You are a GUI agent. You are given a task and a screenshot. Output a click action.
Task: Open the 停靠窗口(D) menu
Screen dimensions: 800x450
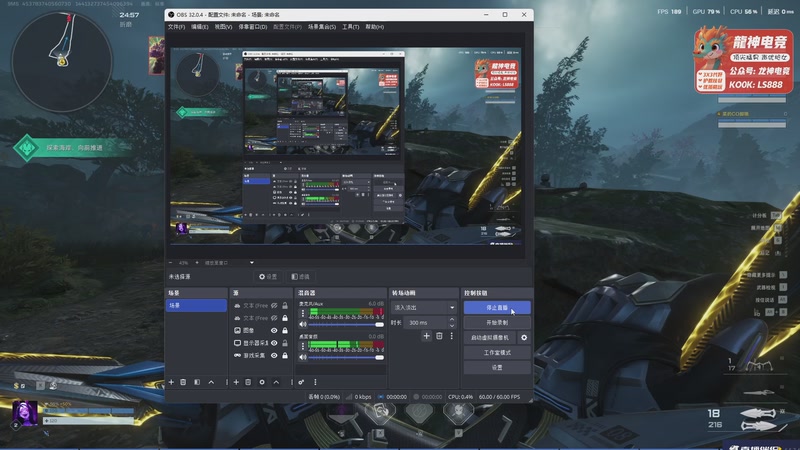[x=253, y=27]
